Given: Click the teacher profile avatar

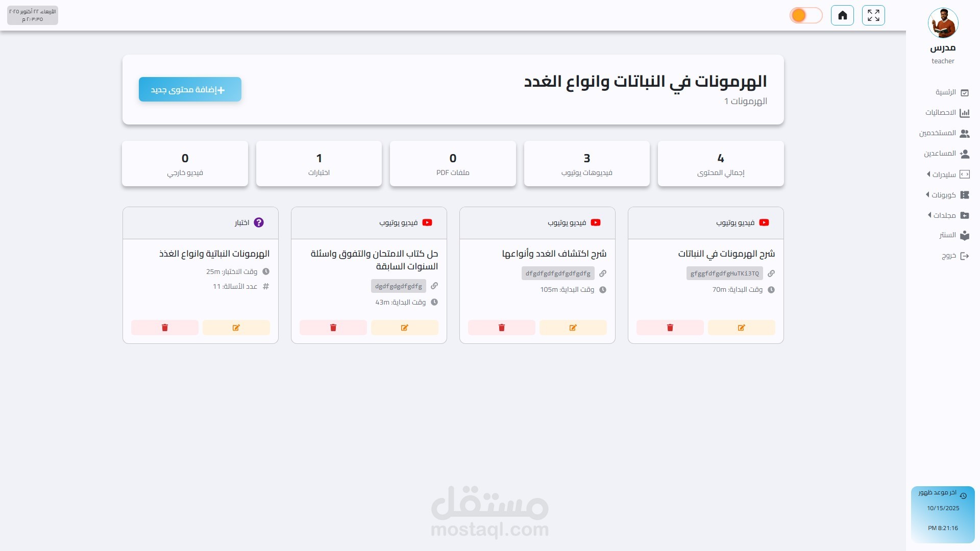Looking at the screenshot, I should 943,23.
